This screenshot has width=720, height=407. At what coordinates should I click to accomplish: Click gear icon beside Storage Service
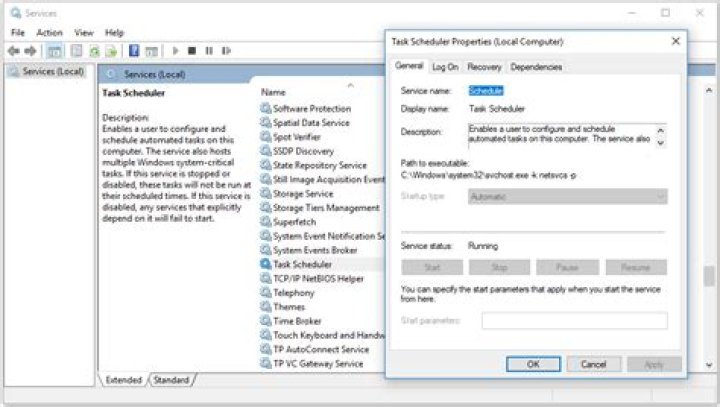(265, 193)
